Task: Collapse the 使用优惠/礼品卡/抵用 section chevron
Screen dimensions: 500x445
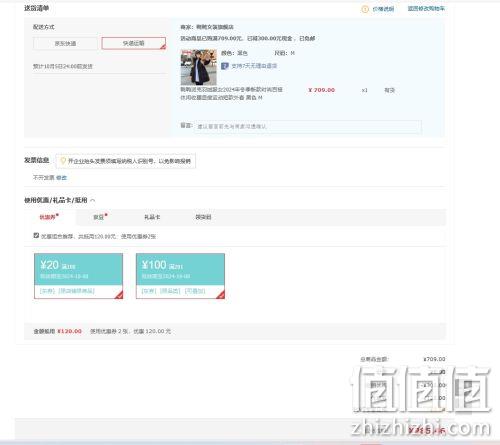Action: click(93, 200)
